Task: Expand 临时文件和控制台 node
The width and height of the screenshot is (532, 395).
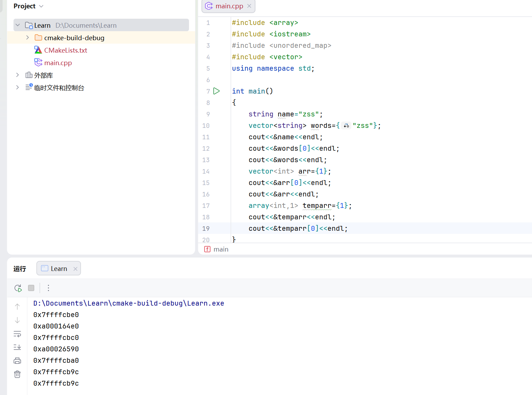Action: tap(18, 88)
